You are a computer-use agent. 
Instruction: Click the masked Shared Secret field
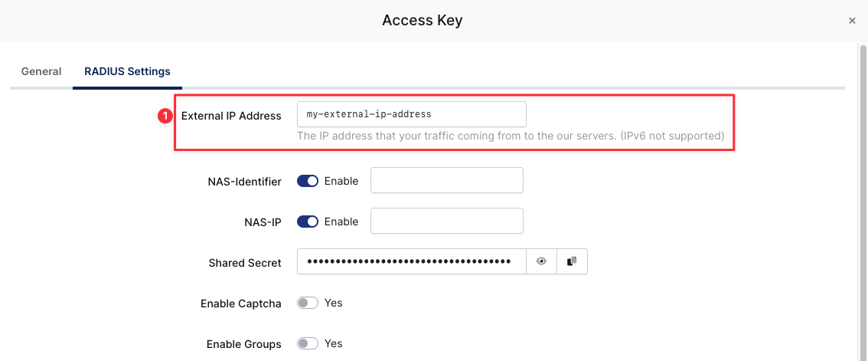point(411,261)
